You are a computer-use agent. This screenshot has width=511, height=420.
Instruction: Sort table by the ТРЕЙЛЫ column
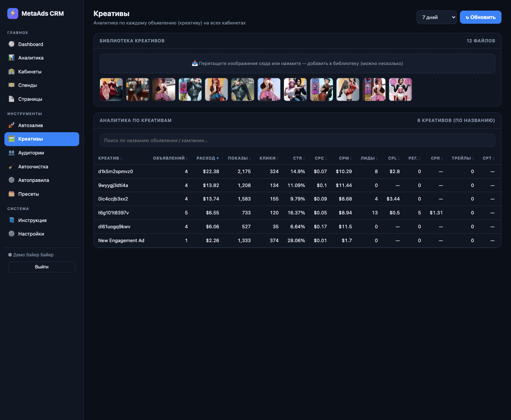463,158
